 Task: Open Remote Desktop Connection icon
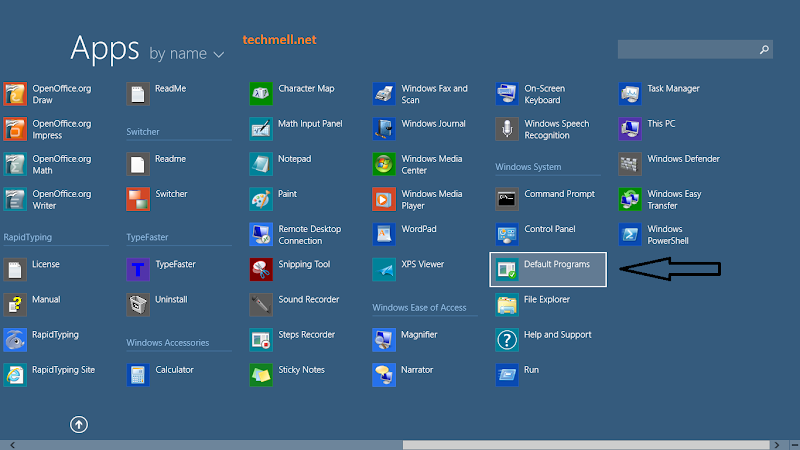pyautogui.click(x=261, y=235)
